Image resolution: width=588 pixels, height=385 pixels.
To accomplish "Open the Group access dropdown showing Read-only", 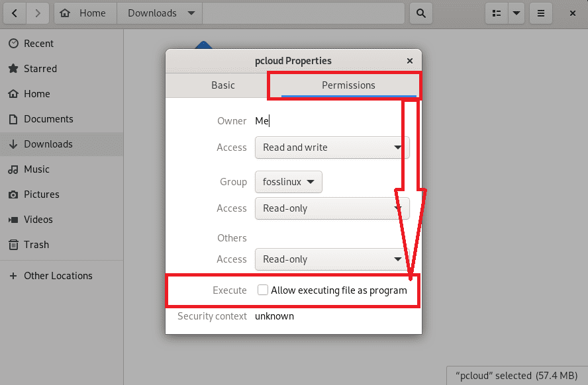I will (x=332, y=208).
